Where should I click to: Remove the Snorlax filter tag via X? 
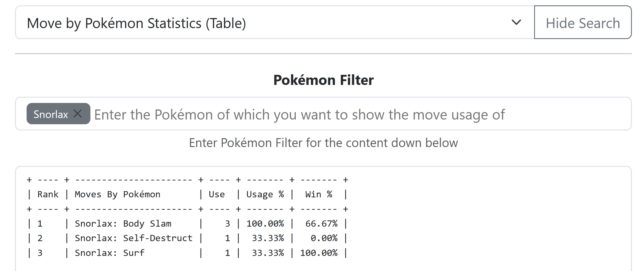click(x=78, y=114)
